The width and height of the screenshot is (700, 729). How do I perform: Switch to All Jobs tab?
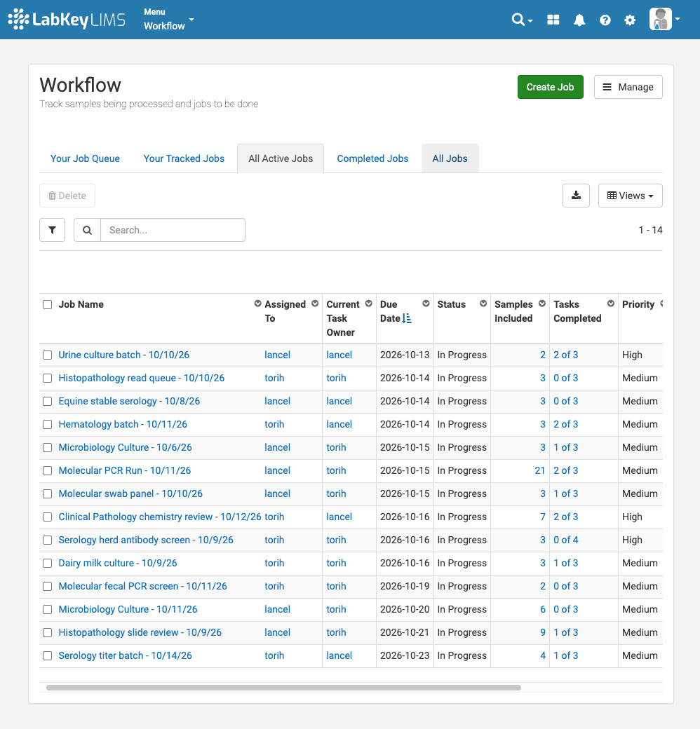[x=450, y=158]
